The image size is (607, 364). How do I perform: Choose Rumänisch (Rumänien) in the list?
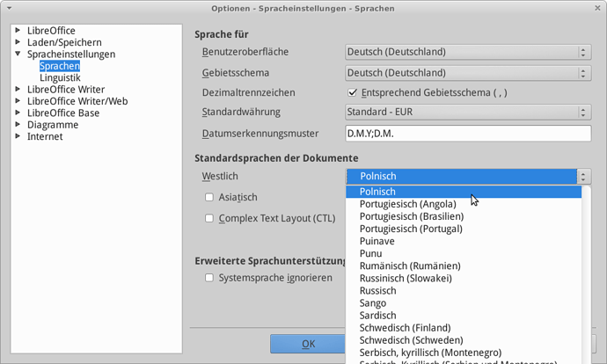click(x=464, y=266)
